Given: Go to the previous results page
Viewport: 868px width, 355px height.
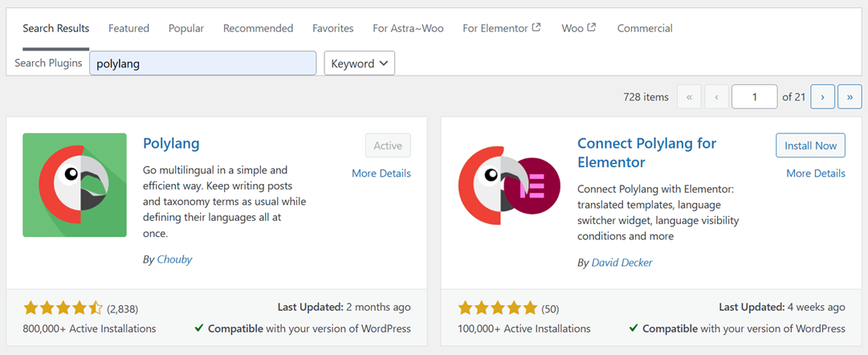Looking at the screenshot, I should pos(716,97).
